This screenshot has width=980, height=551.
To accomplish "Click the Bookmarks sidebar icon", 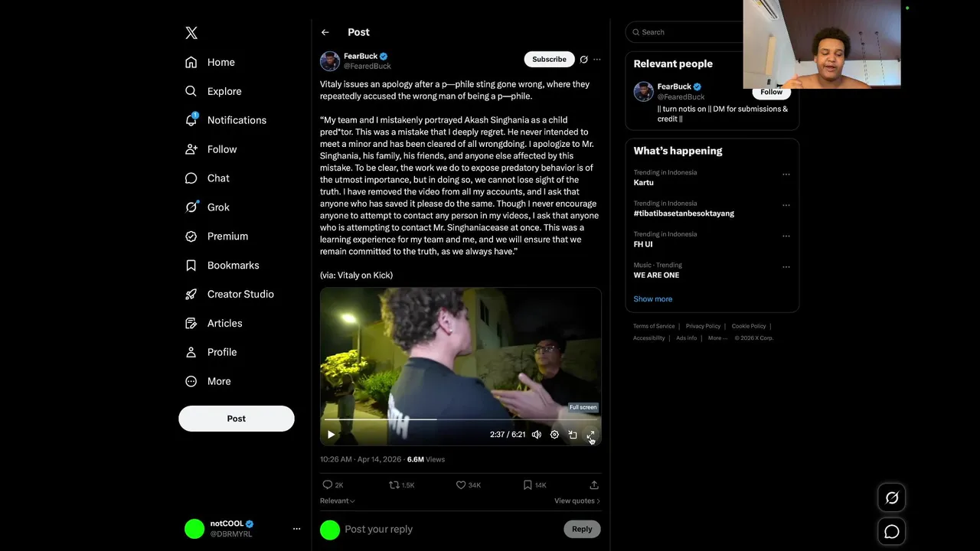I will [191, 266].
